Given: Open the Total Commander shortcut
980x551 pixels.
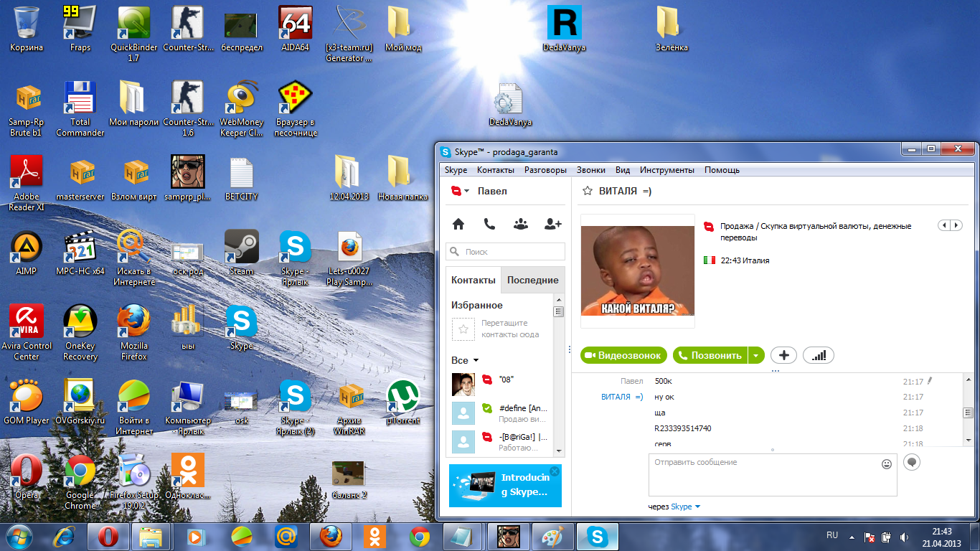Looking at the screenshot, I should (x=80, y=109).
